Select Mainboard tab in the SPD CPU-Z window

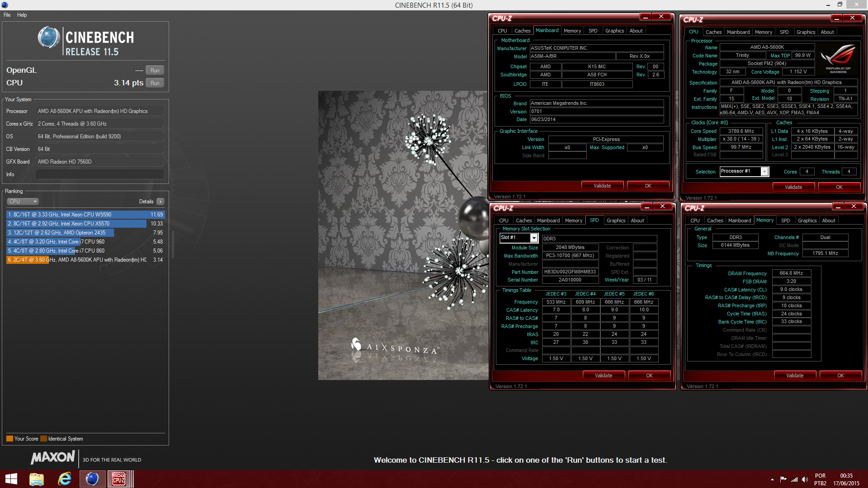(548, 221)
